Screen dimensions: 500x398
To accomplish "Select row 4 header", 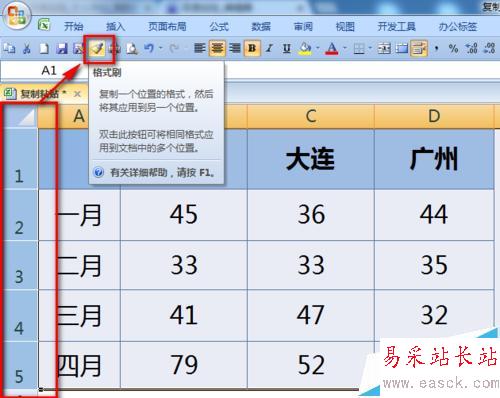I will point(19,315).
